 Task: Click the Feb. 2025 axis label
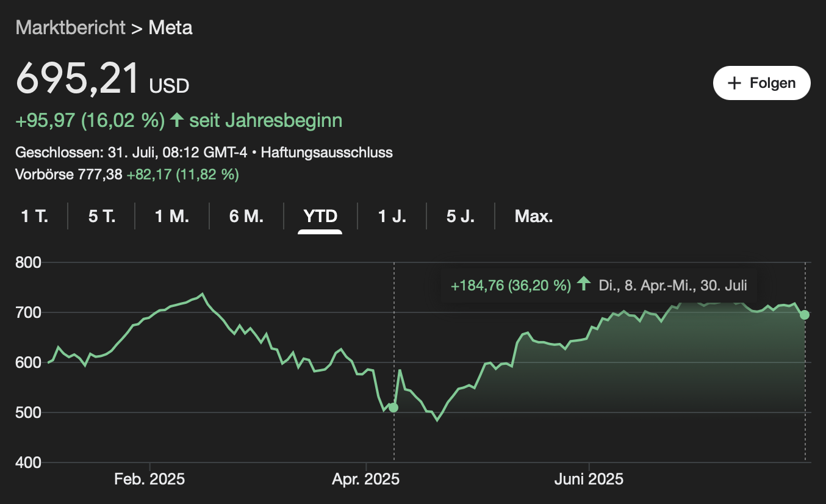pos(149,479)
